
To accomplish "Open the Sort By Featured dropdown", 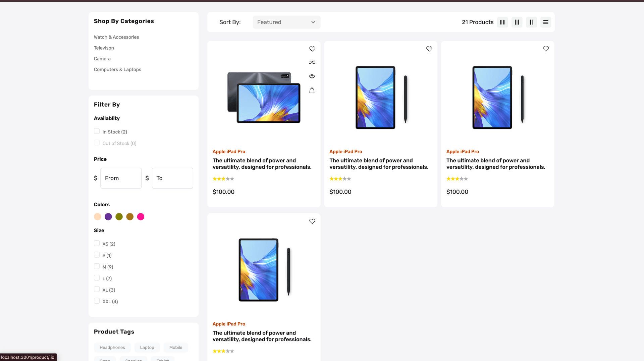I will click(x=286, y=22).
